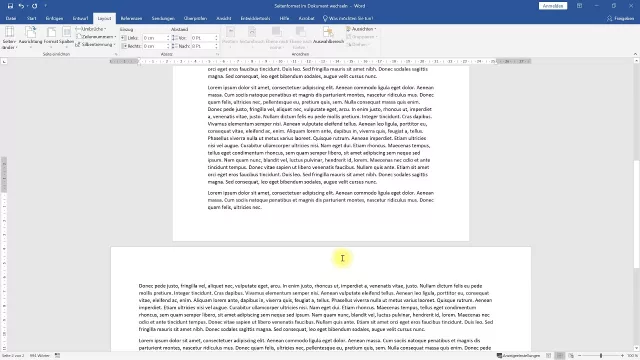Switch to the Hilfe tab

pos(284,18)
